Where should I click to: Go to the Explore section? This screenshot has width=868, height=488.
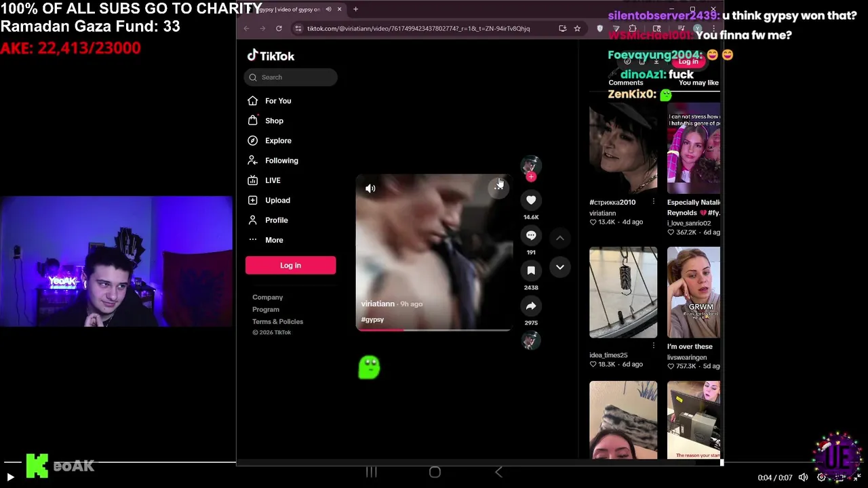[278, 140]
